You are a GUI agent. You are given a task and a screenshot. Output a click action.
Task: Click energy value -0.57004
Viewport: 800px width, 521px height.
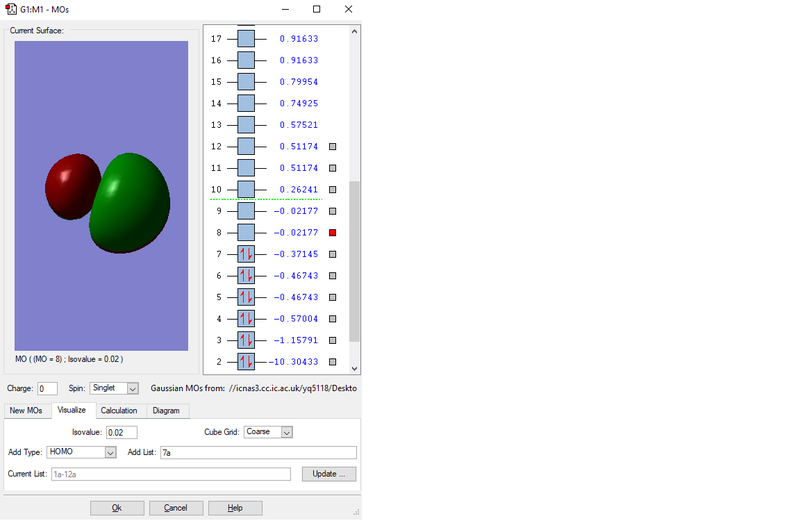click(x=296, y=318)
